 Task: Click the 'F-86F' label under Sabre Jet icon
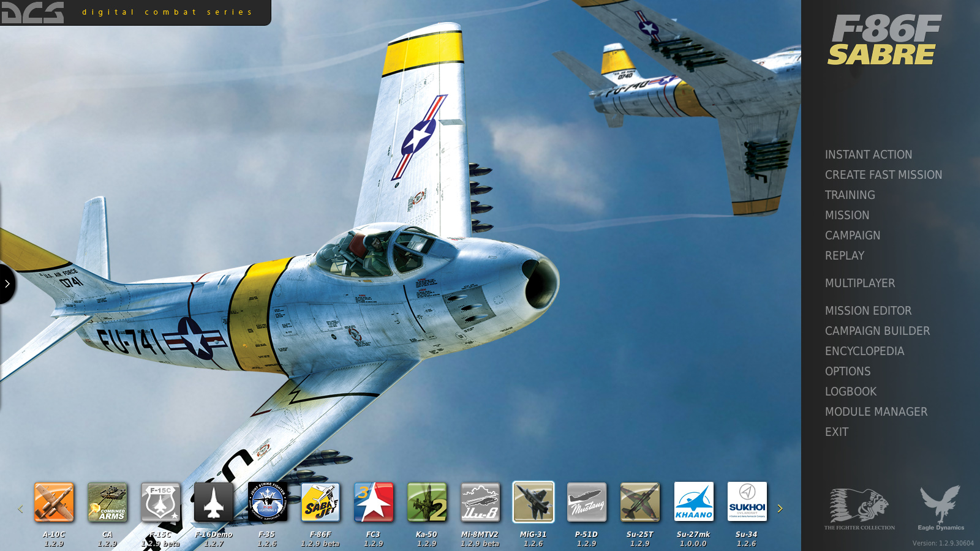(320, 534)
